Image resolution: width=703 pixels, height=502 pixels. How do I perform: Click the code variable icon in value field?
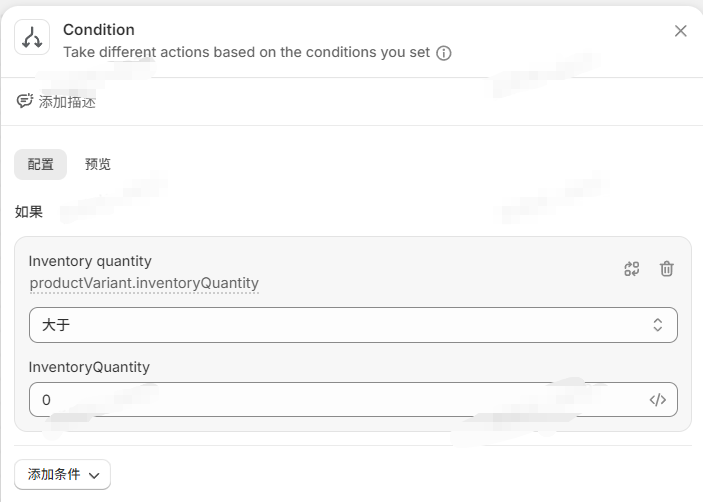(657, 400)
